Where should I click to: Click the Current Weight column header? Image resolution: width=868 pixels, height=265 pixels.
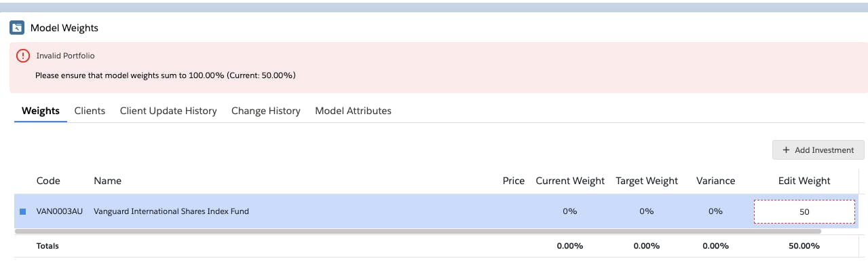pyautogui.click(x=570, y=181)
